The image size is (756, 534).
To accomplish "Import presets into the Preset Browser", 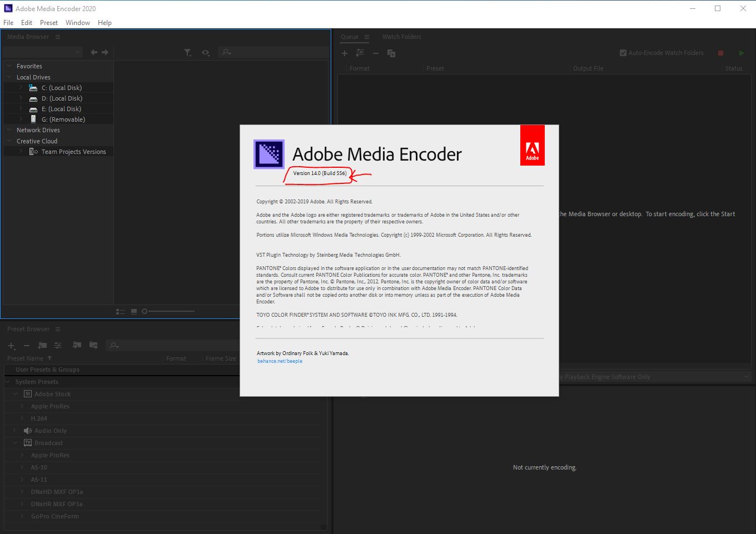I will pos(77,346).
